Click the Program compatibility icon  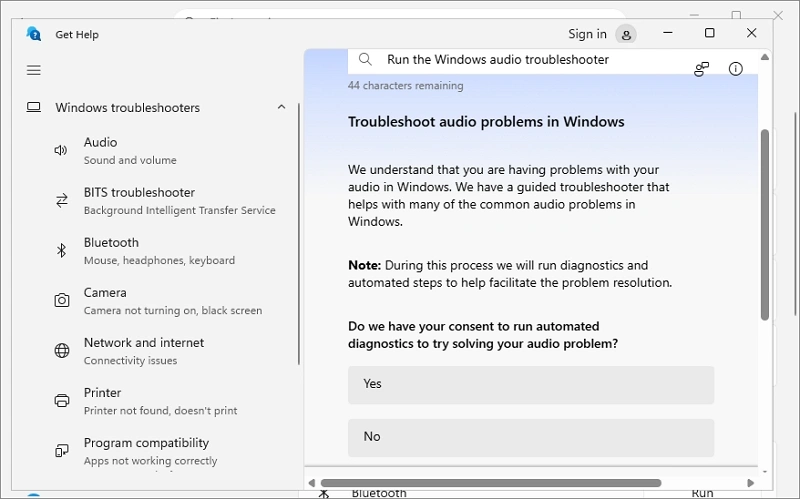[62, 451]
